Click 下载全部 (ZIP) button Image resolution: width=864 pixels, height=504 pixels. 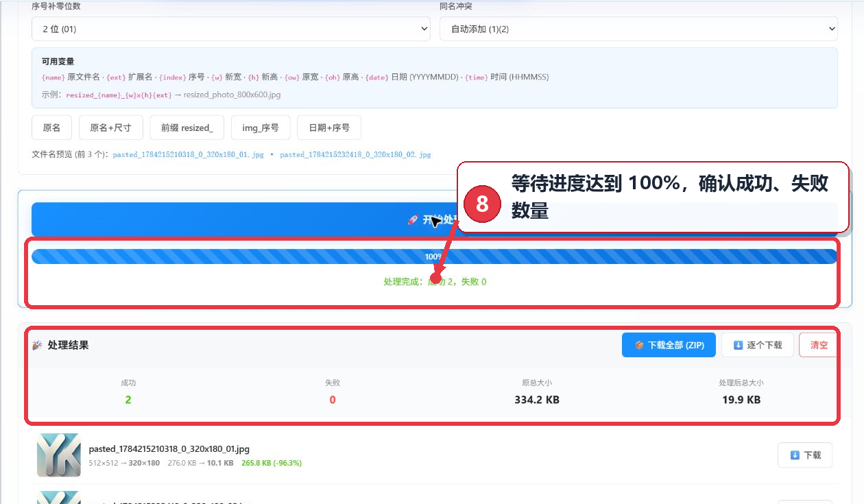(669, 345)
